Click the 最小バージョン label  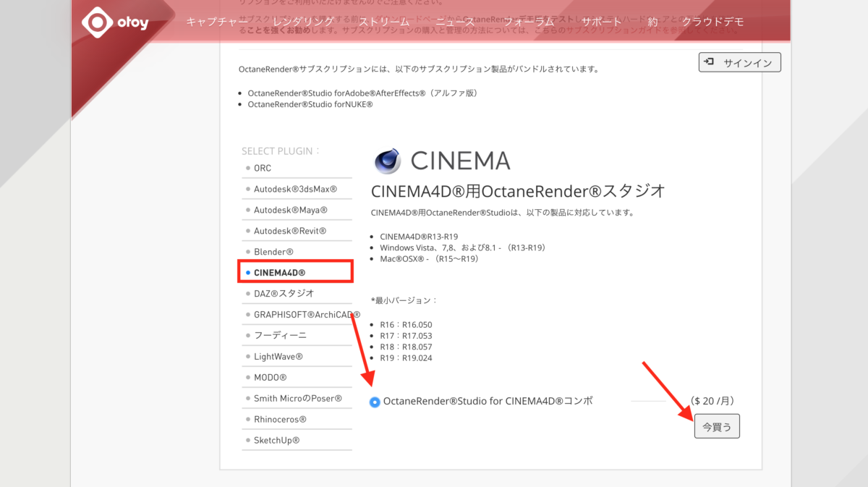[x=404, y=300]
